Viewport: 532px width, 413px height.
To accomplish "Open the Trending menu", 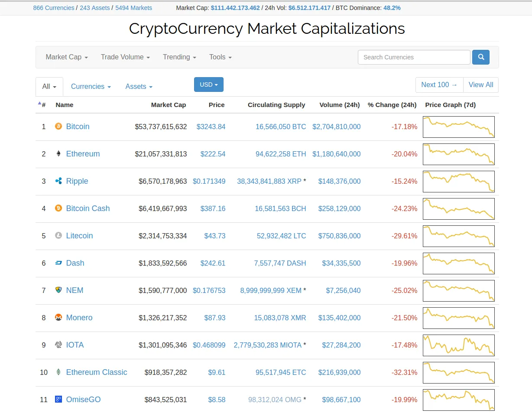I will pos(179,57).
